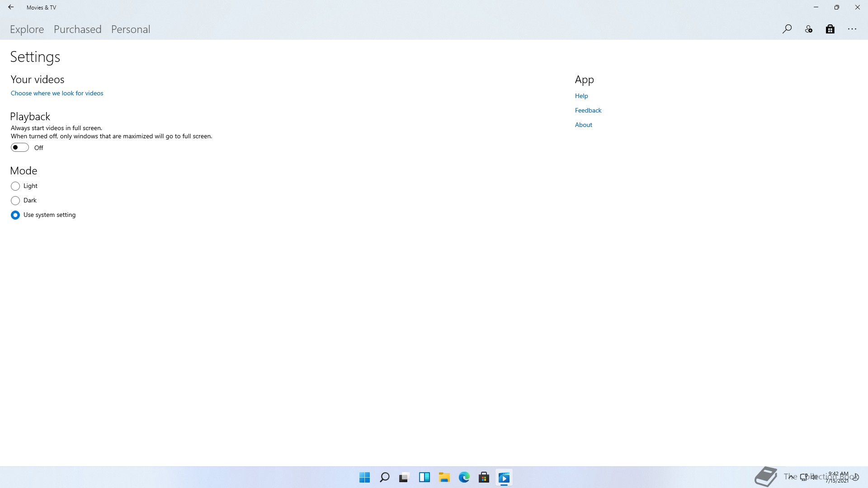Switch to the Purchased tab

[77, 29]
